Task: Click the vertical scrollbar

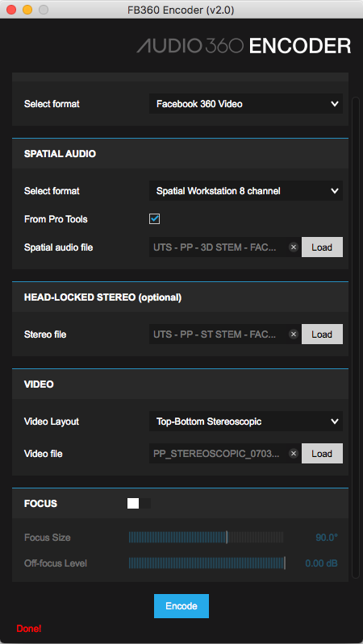Action: pyautogui.click(x=355, y=338)
